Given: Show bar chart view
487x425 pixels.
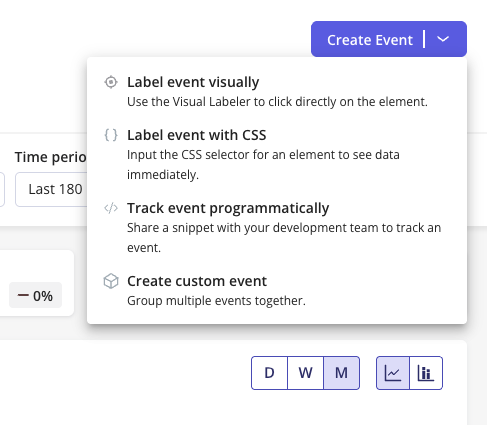Looking at the screenshot, I should pos(426,373).
